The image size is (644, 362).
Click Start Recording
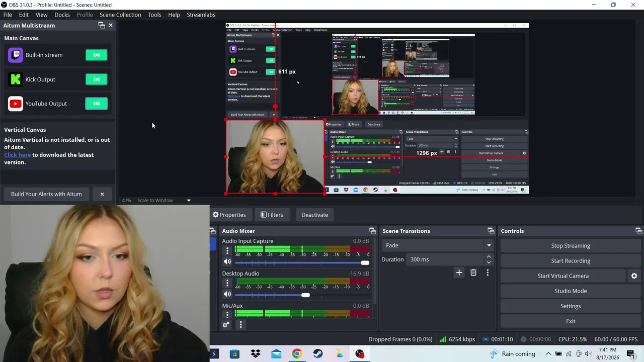coord(571,261)
